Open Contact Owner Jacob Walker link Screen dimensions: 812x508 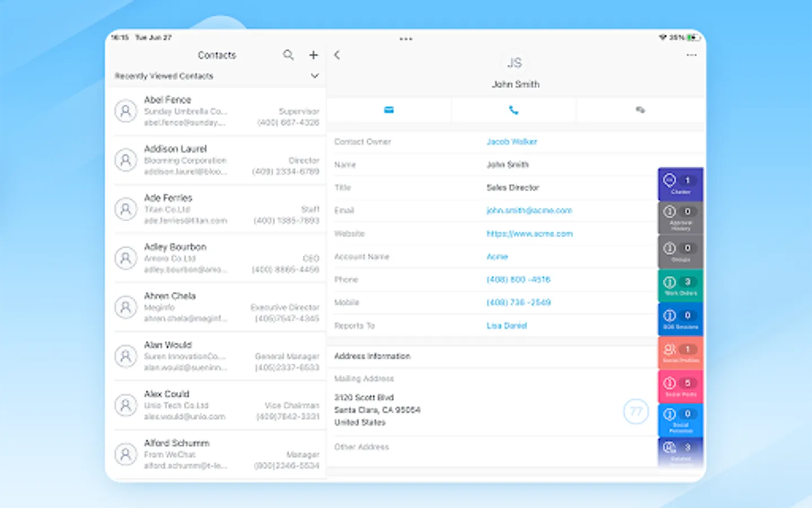click(512, 142)
